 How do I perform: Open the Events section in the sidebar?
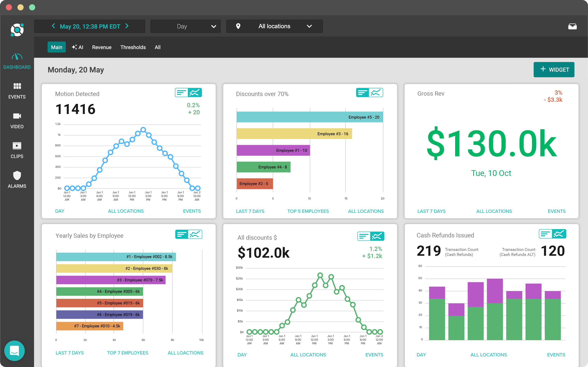coord(17,91)
